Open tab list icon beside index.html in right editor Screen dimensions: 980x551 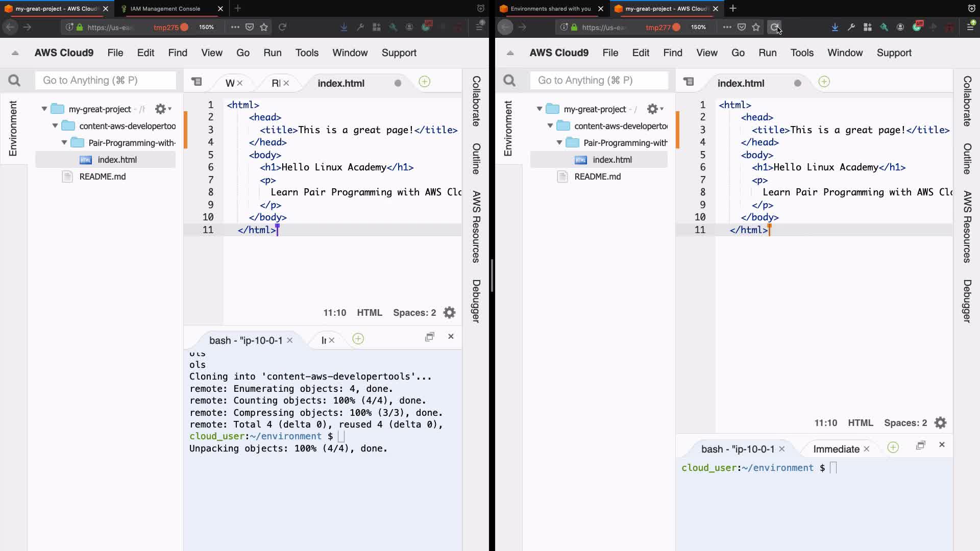point(689,82)
